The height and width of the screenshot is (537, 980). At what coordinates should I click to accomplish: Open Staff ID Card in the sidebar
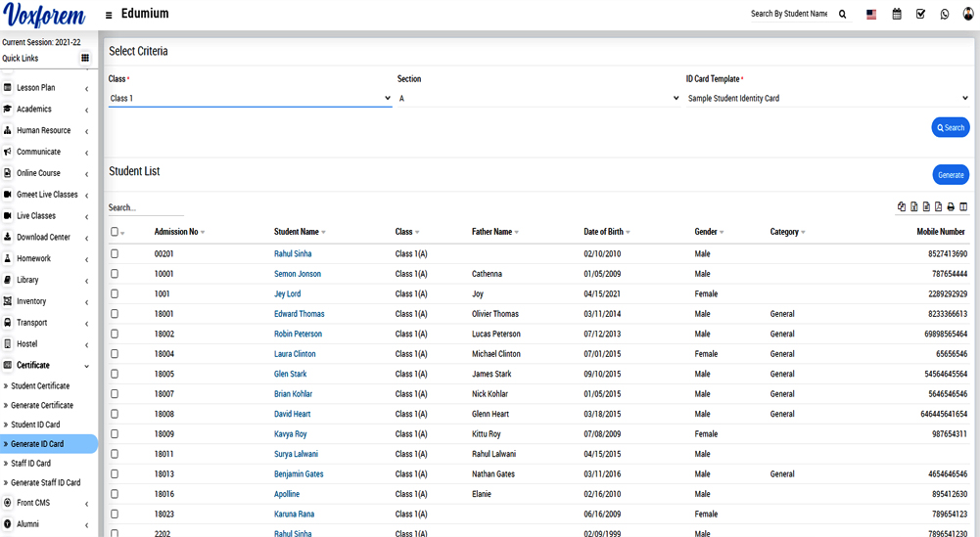30,464
